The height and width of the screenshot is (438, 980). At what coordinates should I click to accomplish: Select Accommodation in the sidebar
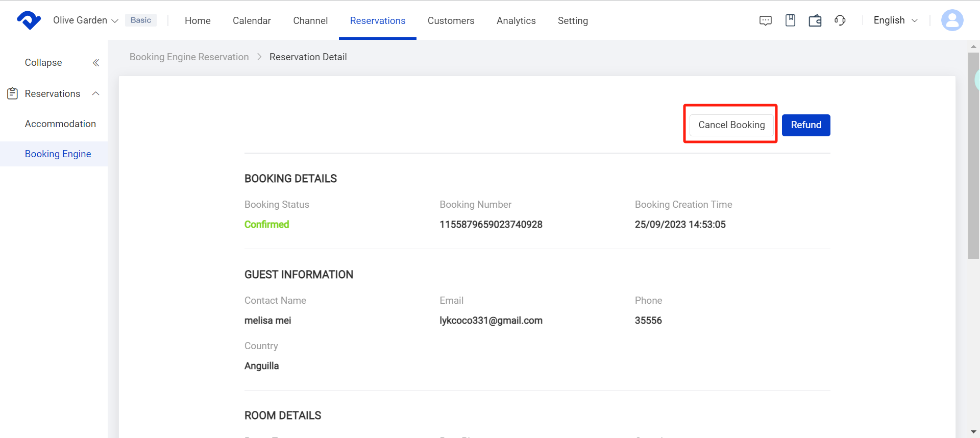tap(60, 124)
